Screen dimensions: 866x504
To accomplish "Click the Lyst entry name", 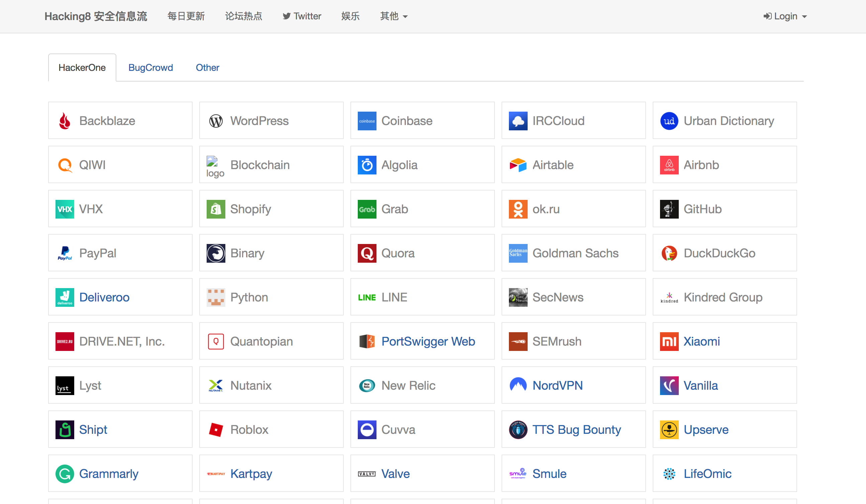I will point(90,385).
